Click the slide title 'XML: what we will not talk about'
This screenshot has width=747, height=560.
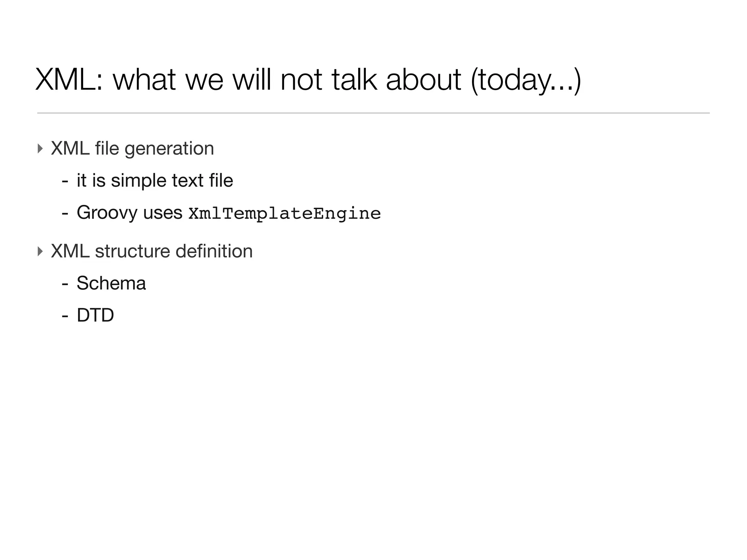tap(308, 80)
